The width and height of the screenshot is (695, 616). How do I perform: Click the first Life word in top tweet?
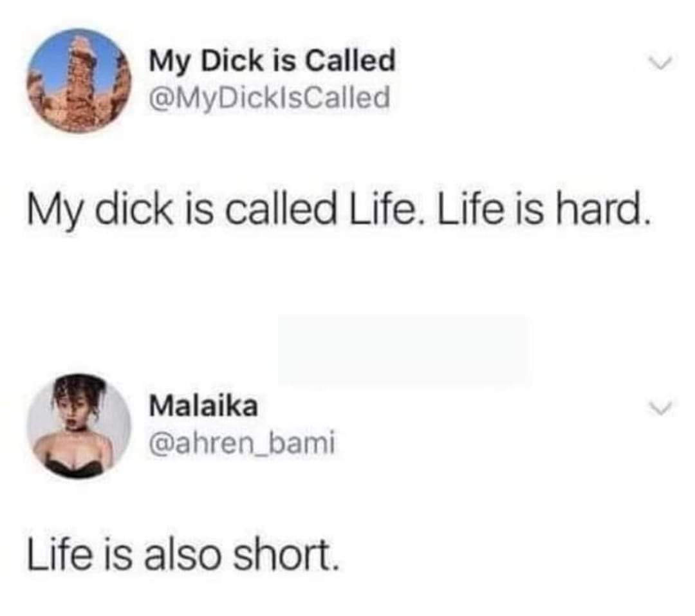[384, 209]
